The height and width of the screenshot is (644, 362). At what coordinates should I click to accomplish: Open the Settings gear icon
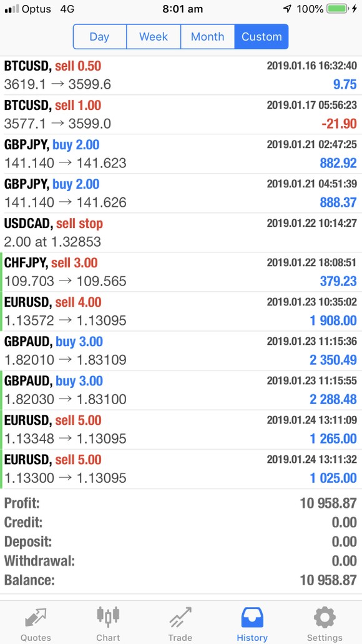click(x=325, y=618)
